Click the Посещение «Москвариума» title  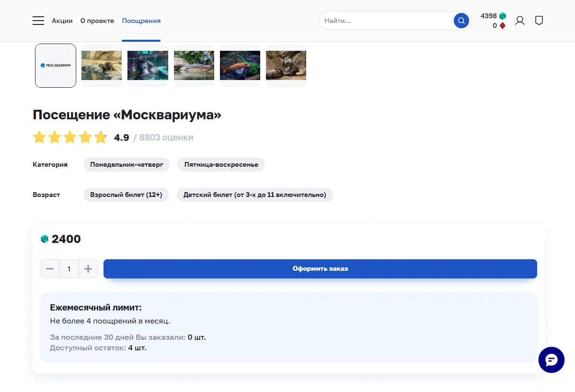(127, 115)
